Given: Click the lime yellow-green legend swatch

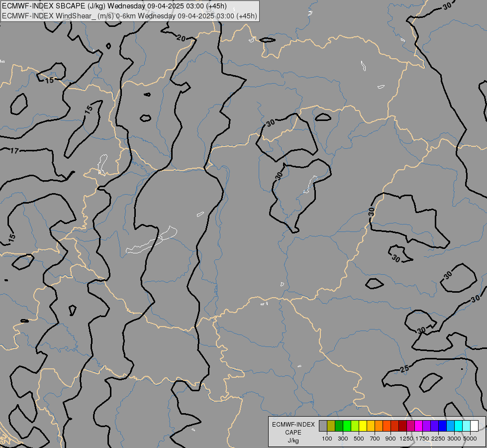Looking at the screenshot, I should (355, 426).
